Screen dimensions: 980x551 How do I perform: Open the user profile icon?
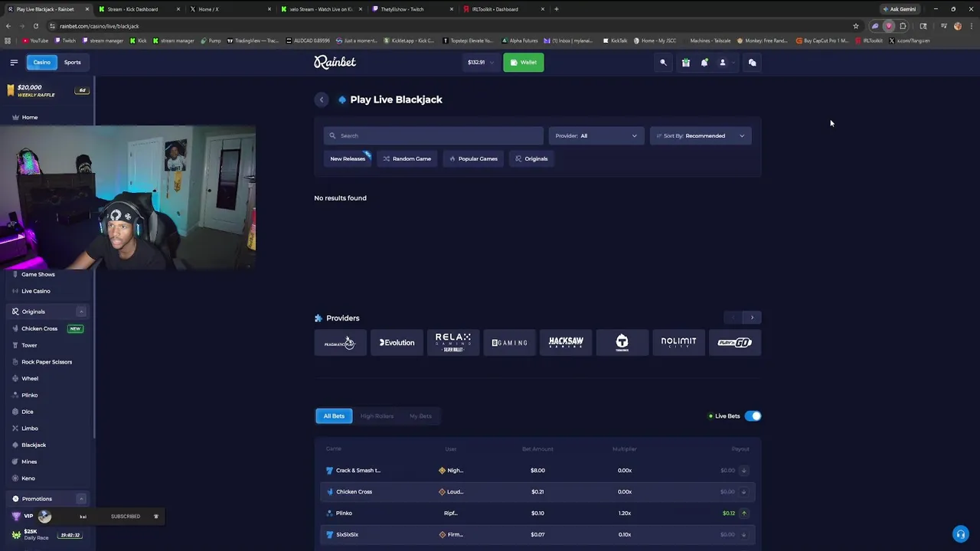coord(722,63)
